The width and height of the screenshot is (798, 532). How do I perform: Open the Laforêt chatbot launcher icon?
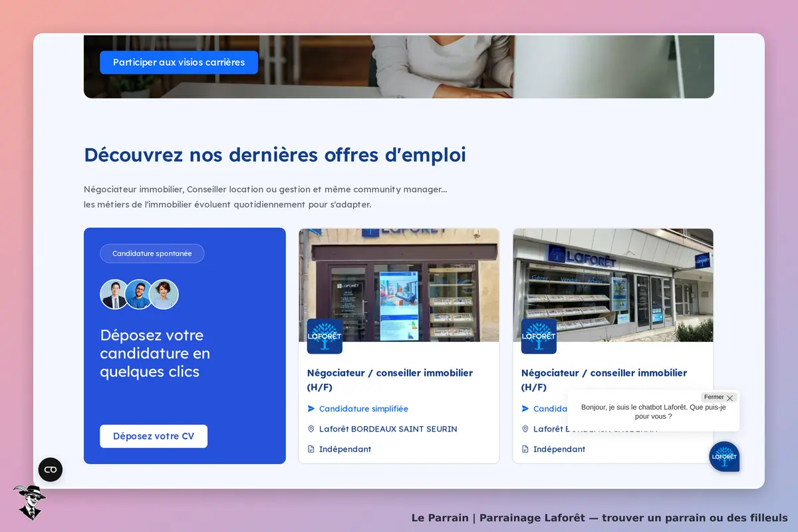coord(724,457)
